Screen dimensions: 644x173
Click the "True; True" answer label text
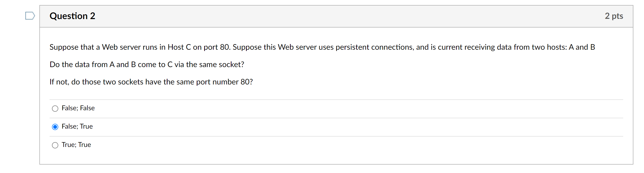76,145
